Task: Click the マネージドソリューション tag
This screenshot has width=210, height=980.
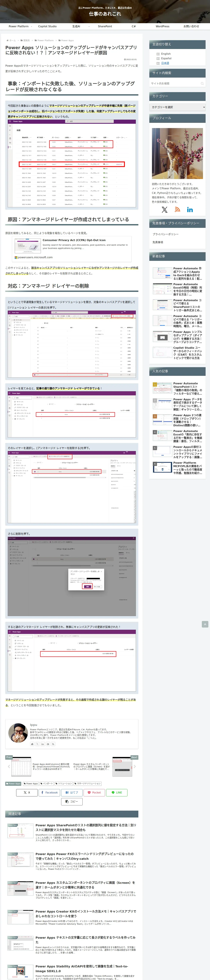Action: point(88,783)
